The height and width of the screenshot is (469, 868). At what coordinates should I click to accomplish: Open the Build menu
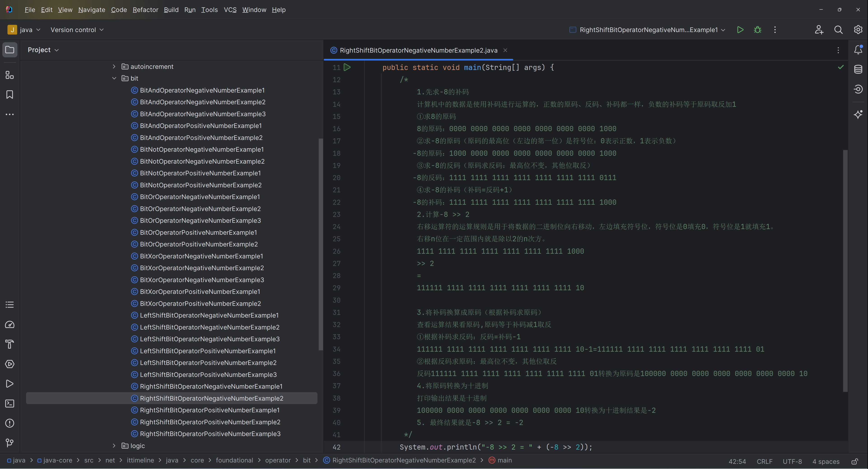(x=171, y=10)
